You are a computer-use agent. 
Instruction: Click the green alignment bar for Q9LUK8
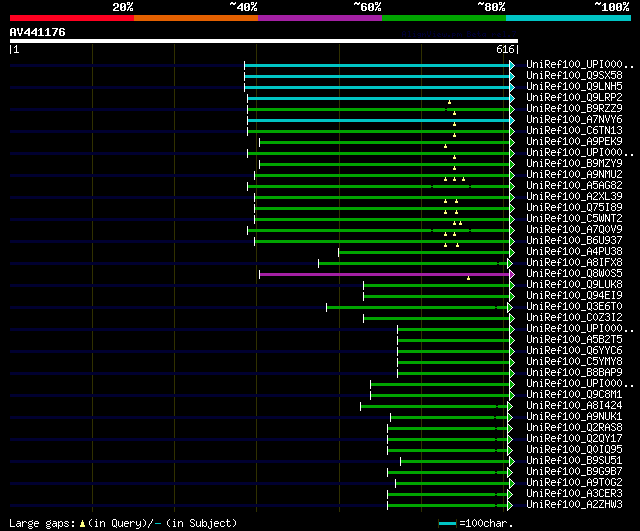click(x=436, y=285)
